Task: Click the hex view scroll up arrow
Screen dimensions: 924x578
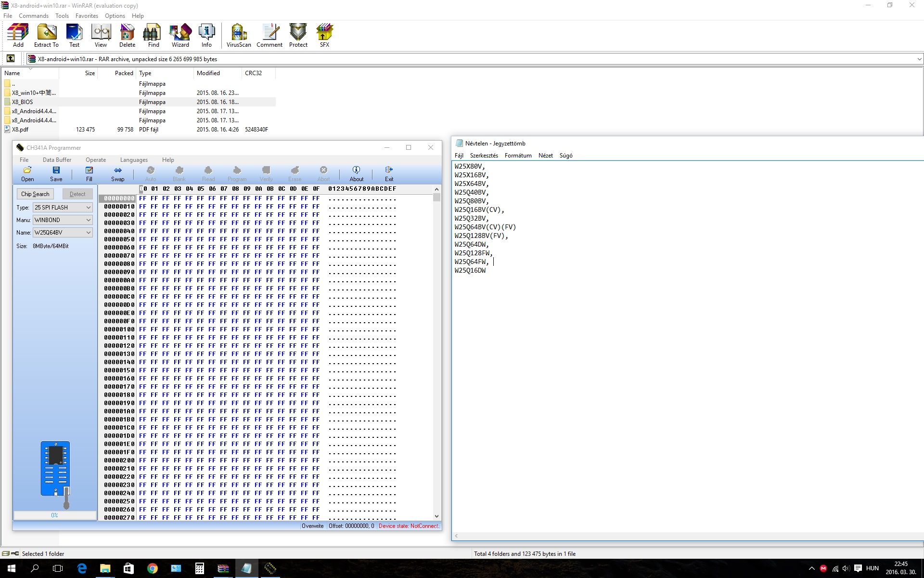Action: [x=436, y=189]
